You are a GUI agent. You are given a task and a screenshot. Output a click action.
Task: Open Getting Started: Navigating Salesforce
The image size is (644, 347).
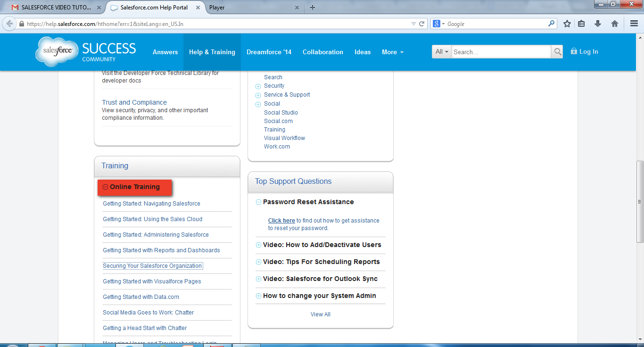pyautogui.click(x=151, y=204)
